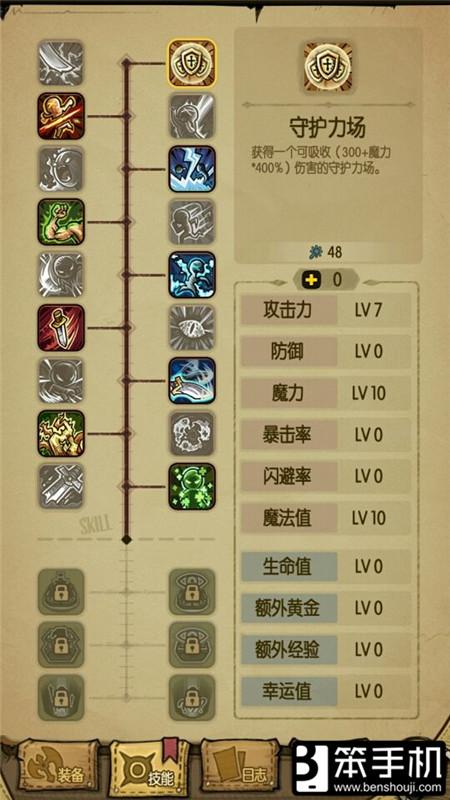Click the 魔力 LV 10 stat row
The height and width of the screenshot is (800, 450).
coord(326,393)
